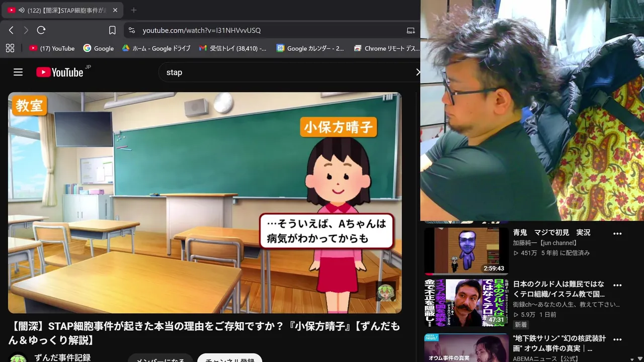Open the 青鬼 マジで初見 実況 thumbnail

tap(466, 250)
